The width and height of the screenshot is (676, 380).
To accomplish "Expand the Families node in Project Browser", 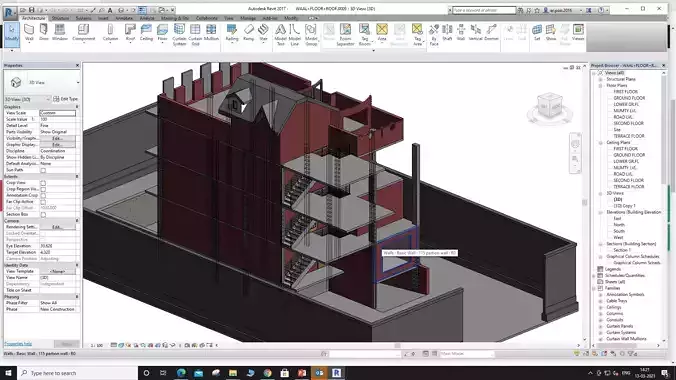I will (595, 288).
